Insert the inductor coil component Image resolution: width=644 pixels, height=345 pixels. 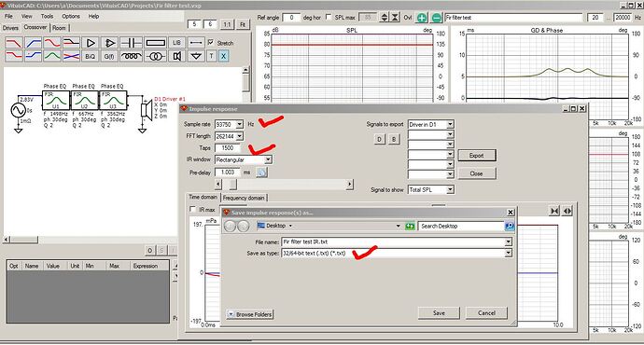[132, 56]
